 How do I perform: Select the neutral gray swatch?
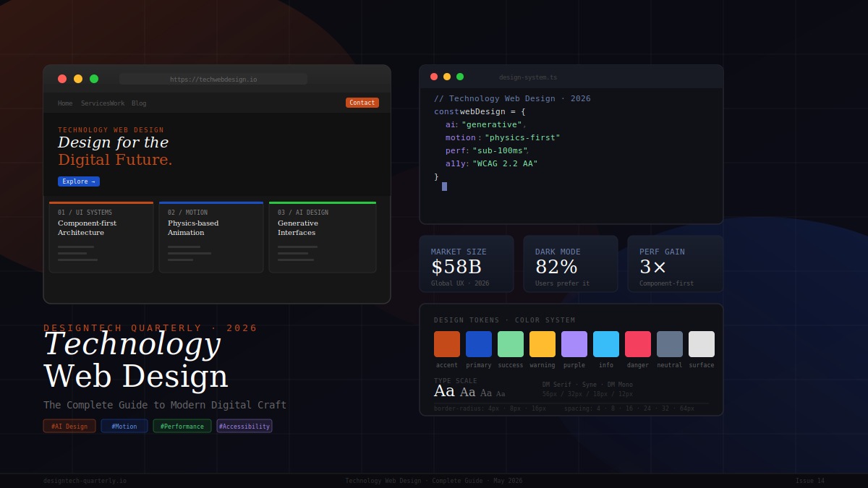(x=670, y=344)
